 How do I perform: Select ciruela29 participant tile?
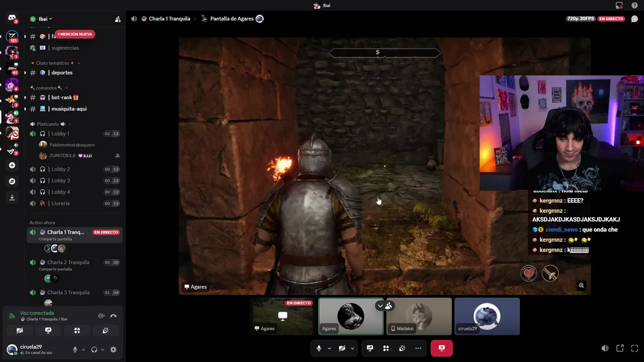[x=487, y=316]
